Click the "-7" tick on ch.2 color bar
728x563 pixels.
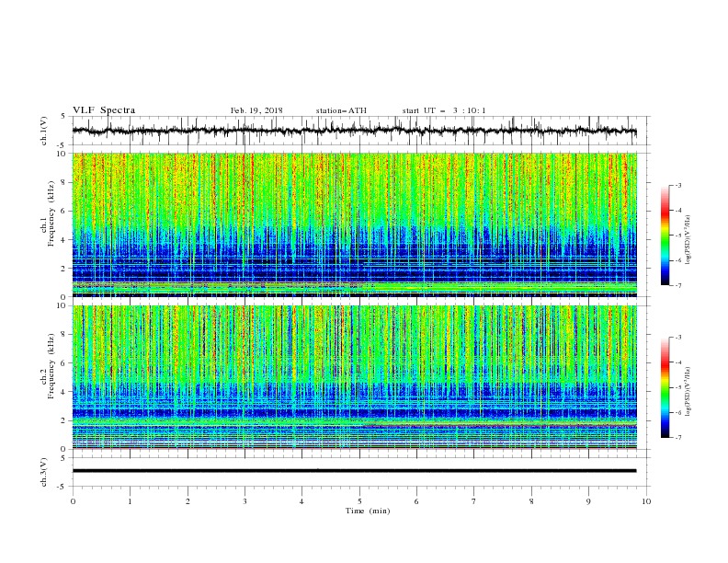pos(678,438)
